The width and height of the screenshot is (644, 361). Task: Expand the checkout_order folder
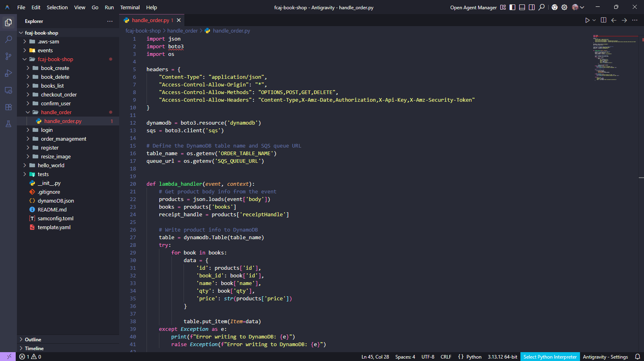68,95
